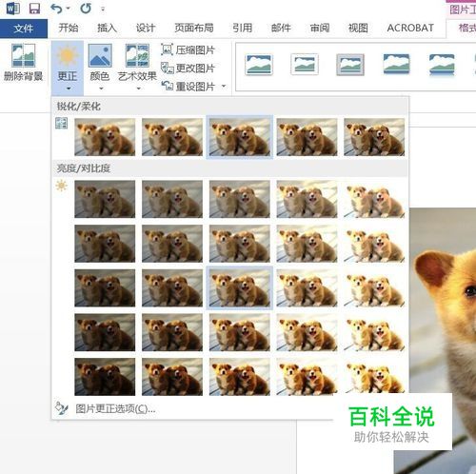
Task: Expand the 颜色 dropdown arrow
Action: tap(101, 89)
